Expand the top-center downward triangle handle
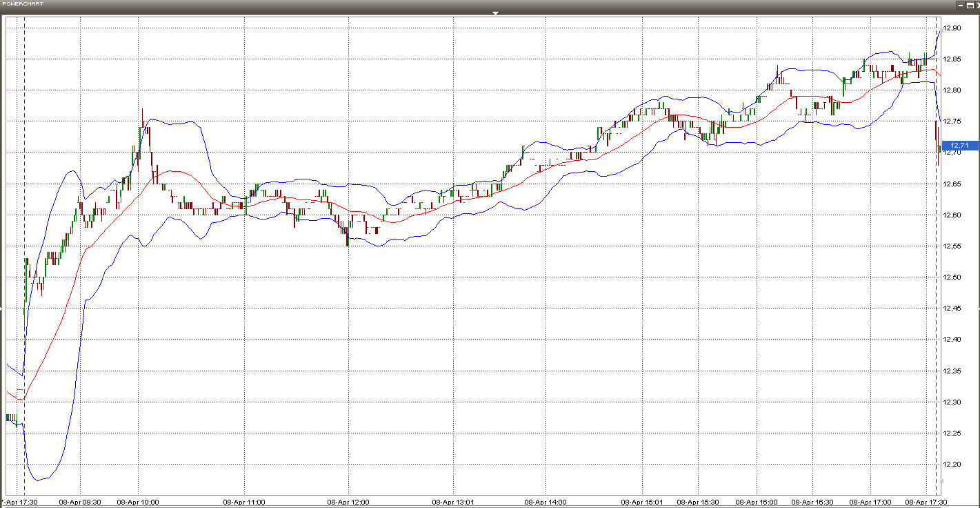 [x=495, y=13]
